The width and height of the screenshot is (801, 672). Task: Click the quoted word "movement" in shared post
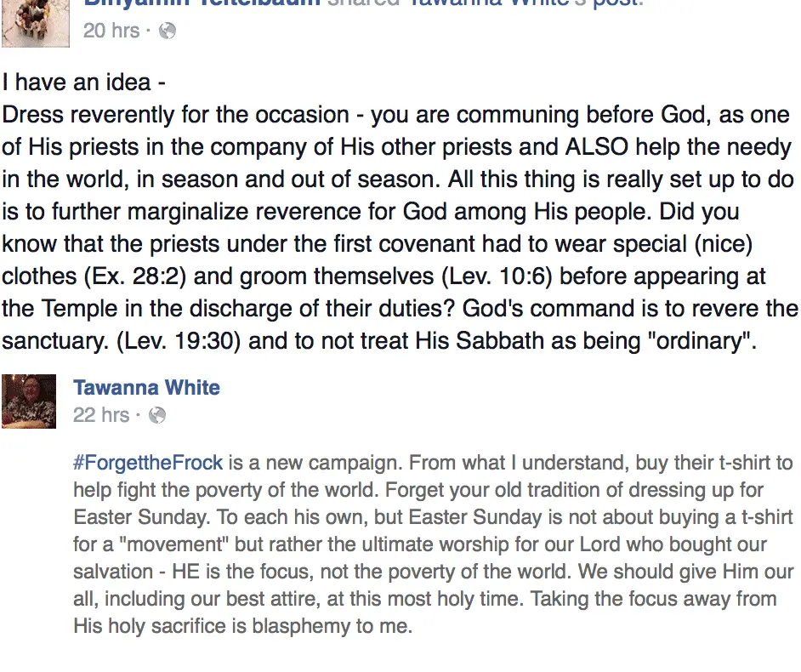click(x=173, y=544)
